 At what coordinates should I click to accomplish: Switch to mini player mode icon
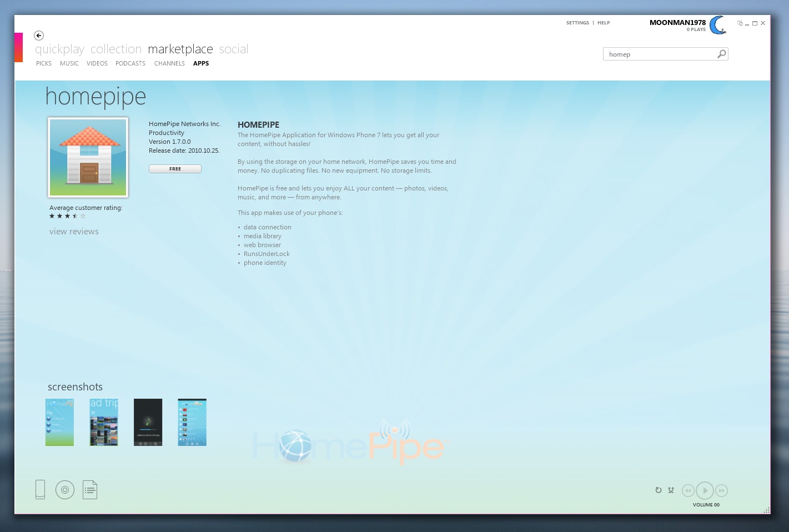[740, 23]
